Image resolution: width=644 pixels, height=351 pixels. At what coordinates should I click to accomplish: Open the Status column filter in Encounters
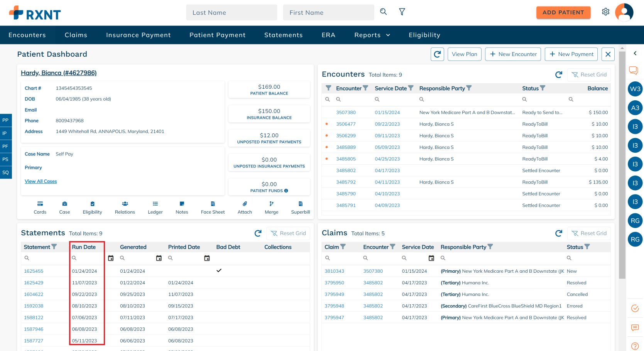[542, 88]
